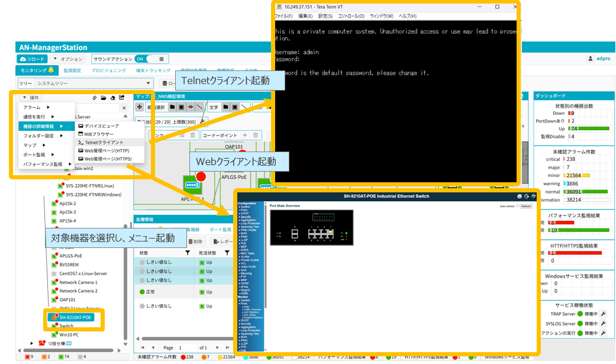Expand the つ技せ棟 tree folder
Viewport: 616px width, 364px height.
pos(32,343)
